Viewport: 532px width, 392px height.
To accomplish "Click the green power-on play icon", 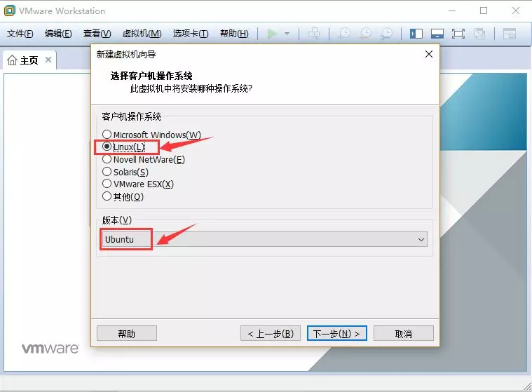I will coord(272,34).
